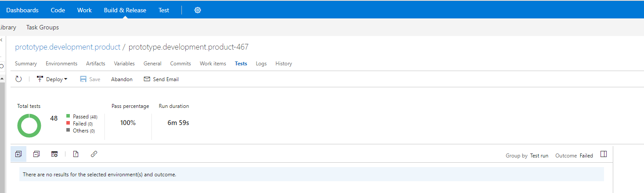Switch to the Work items tab
The height and width of the screenshot is (193, 644).
pyautogui.click(x=213, y=64)
